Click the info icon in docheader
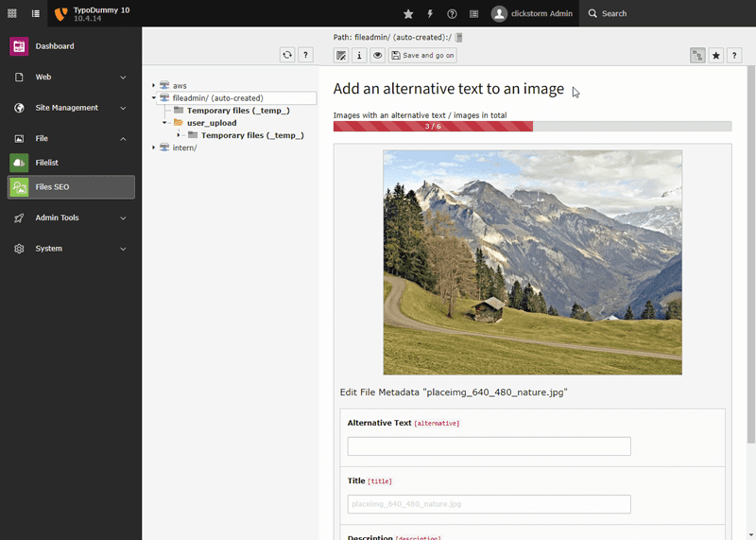The image size is (756, 540). point(359,56)
